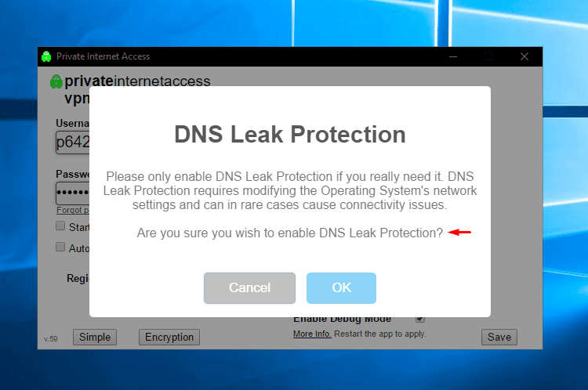Click the green PIA icon in the title bar
The width and height of the screenshot is (588, 390).
click(46, 56)
